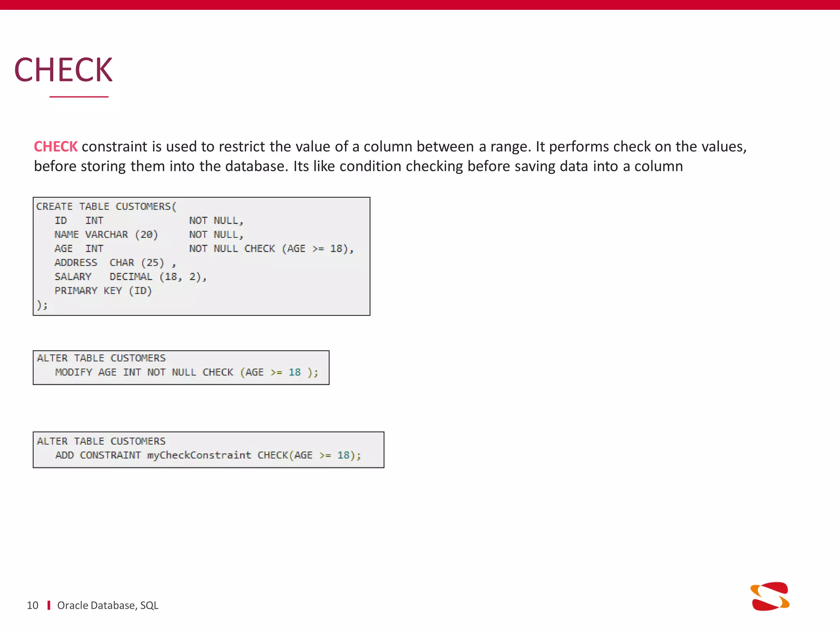Click 'ALTER TABLE CUSTOMERS' in second code box

click(x=101, y=358)
